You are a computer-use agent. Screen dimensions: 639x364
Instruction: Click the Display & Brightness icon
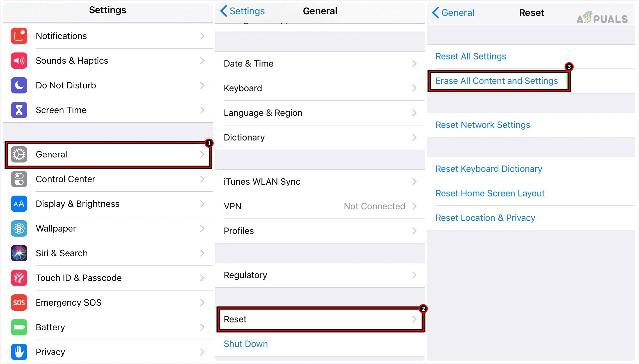pos(19,204)
